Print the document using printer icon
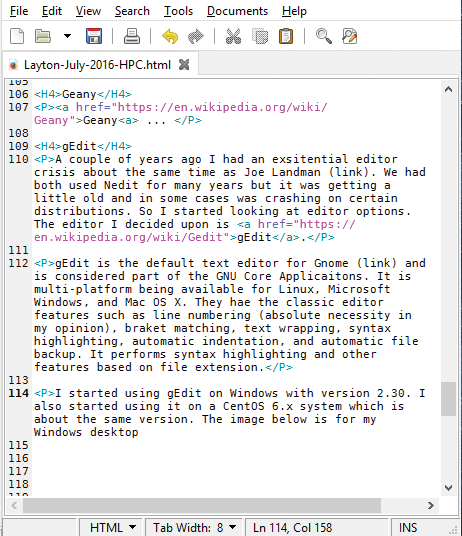 [x=132, y=36]
